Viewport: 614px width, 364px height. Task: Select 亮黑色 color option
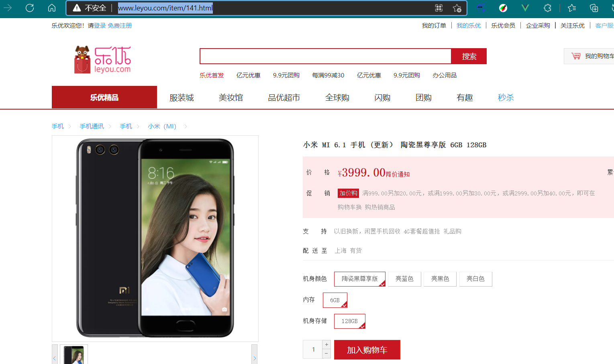tap(440, 279)
